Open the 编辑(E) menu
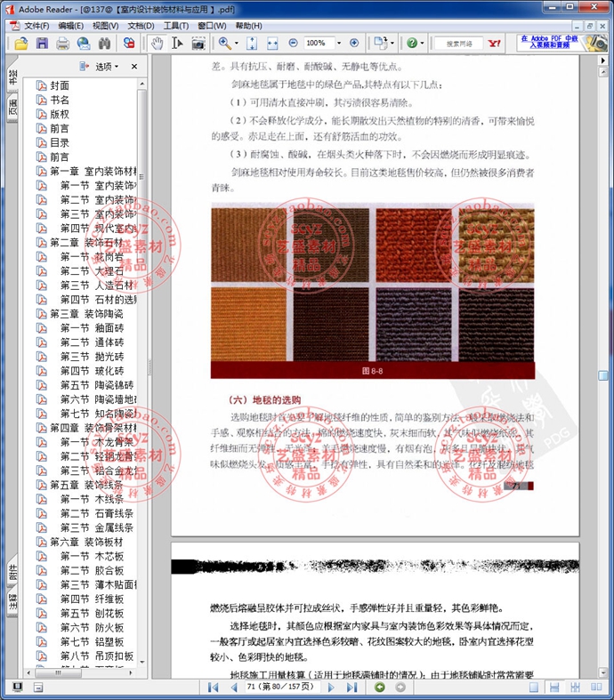 tap(70, 26)
